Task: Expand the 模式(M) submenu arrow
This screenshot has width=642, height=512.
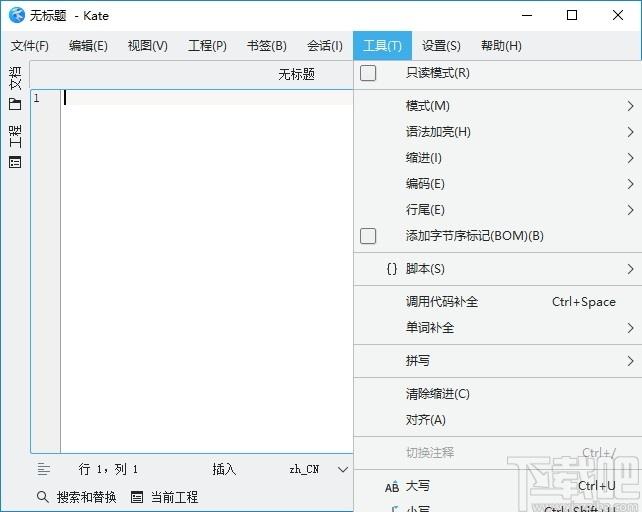Action: 630,106
